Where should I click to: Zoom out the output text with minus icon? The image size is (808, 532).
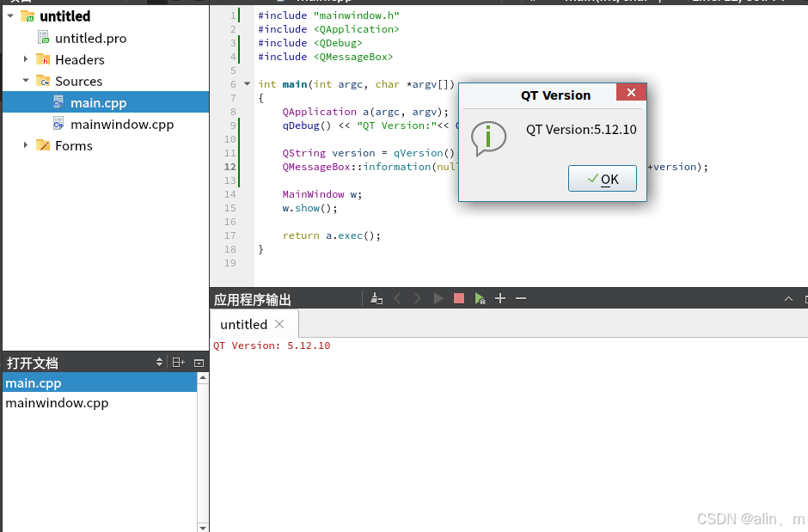tap(521, 299)
